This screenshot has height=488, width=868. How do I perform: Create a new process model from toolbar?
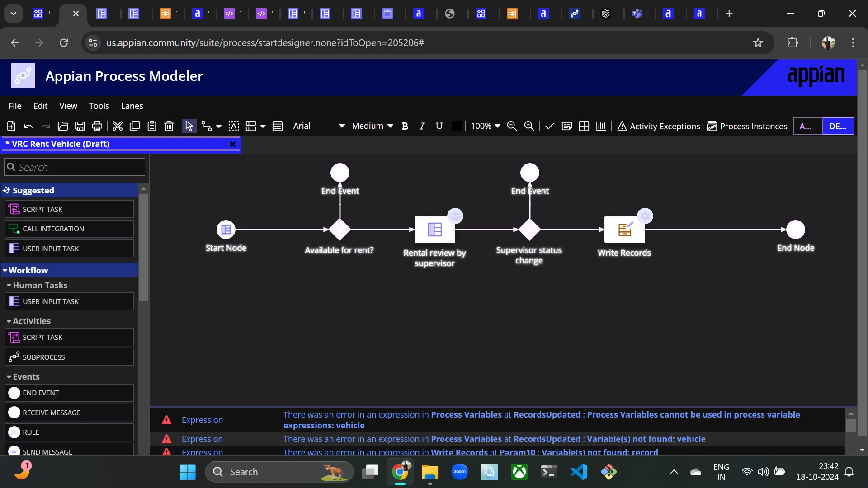click(x=11, y=126)
